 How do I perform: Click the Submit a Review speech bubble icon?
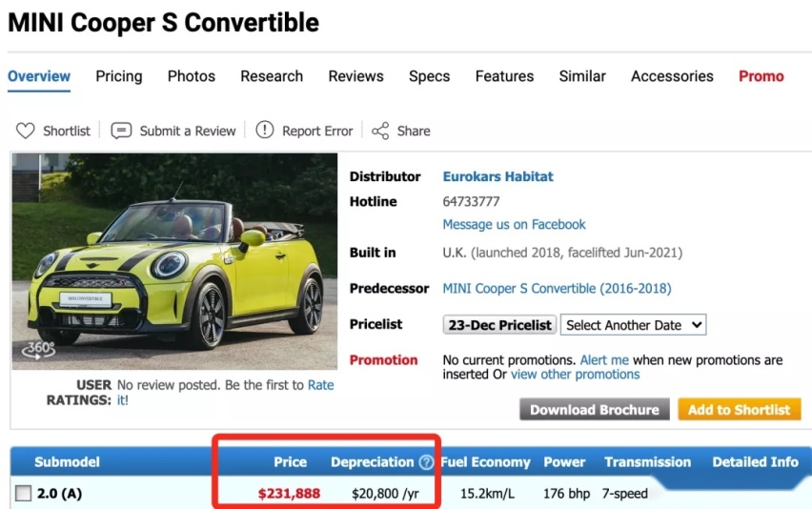(121, 131)
